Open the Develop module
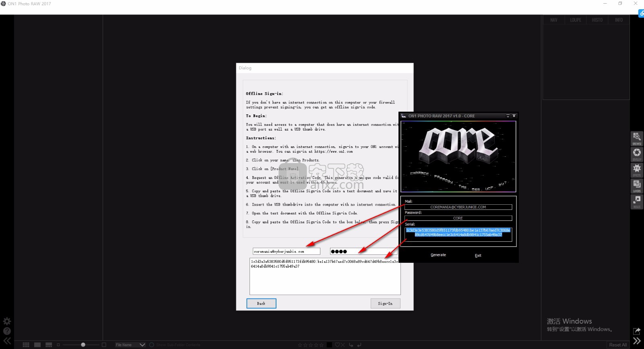644x349 pixels. pos(637,154)
